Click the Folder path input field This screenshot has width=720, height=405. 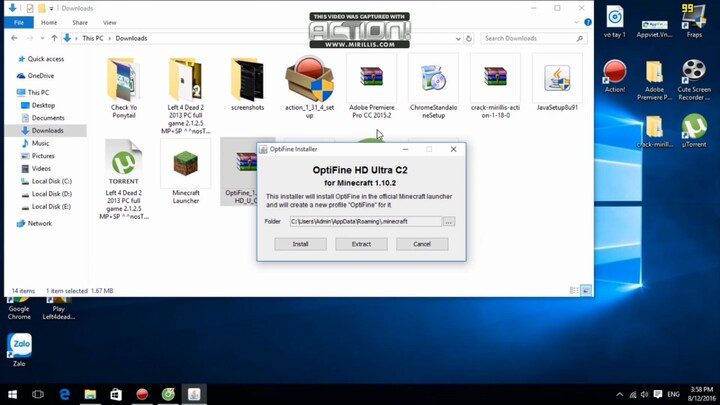(366, 221)
